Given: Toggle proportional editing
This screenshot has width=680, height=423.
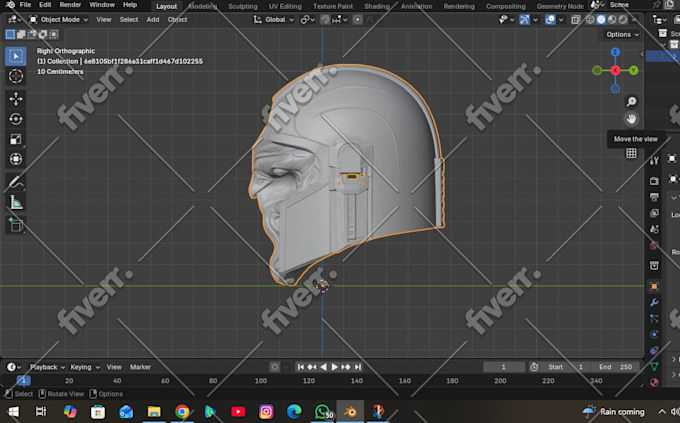Looking at the screenshot, I should tap(357, 20).
